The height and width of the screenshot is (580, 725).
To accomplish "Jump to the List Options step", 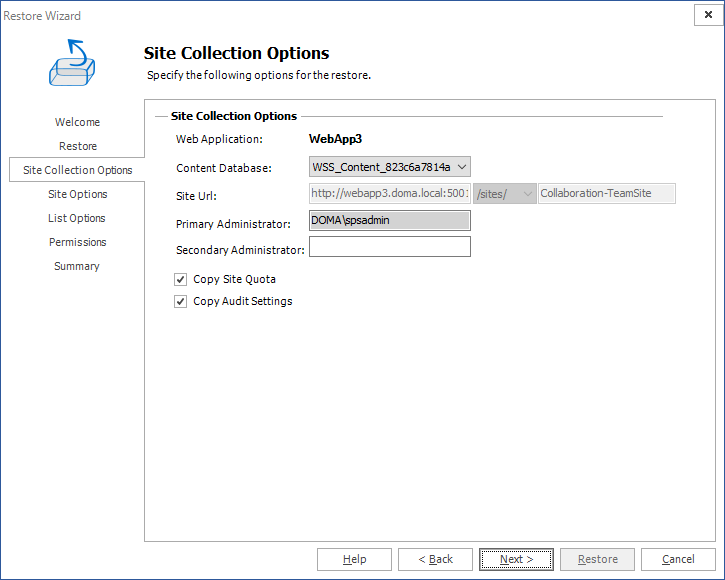I will pyautogui.click(x=77, y=218).
